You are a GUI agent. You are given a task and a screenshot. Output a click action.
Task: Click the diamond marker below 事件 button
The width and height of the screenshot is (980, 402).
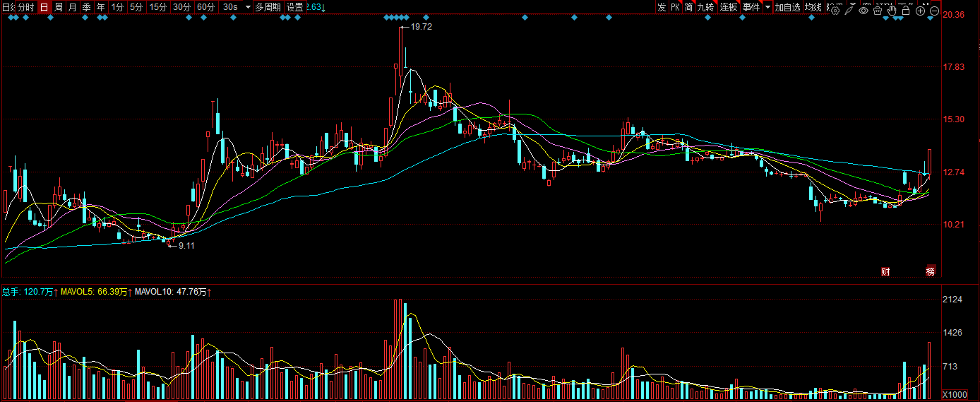click(x=742, y=18)
